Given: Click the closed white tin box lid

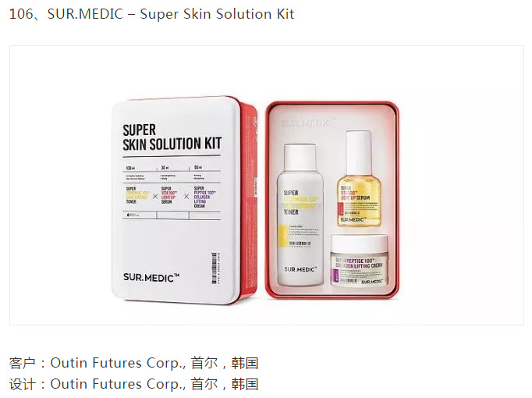Looking at the screenshot, I should click(x=176, y=201).
